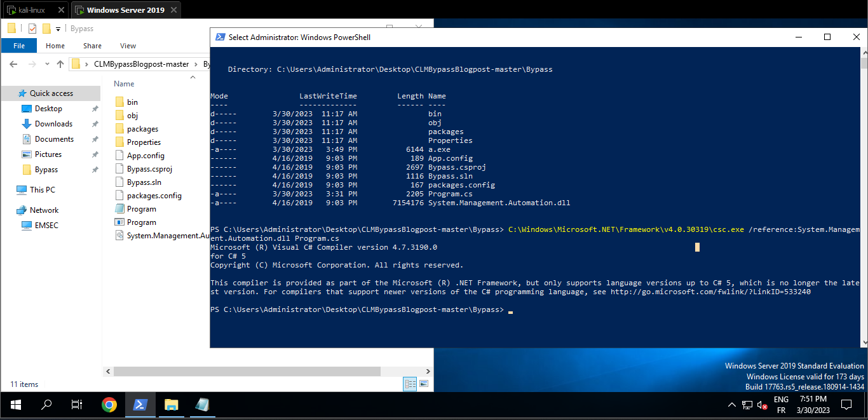Click the File Explorer taskbar icon
868x420 pixels.
click(171, 405)
